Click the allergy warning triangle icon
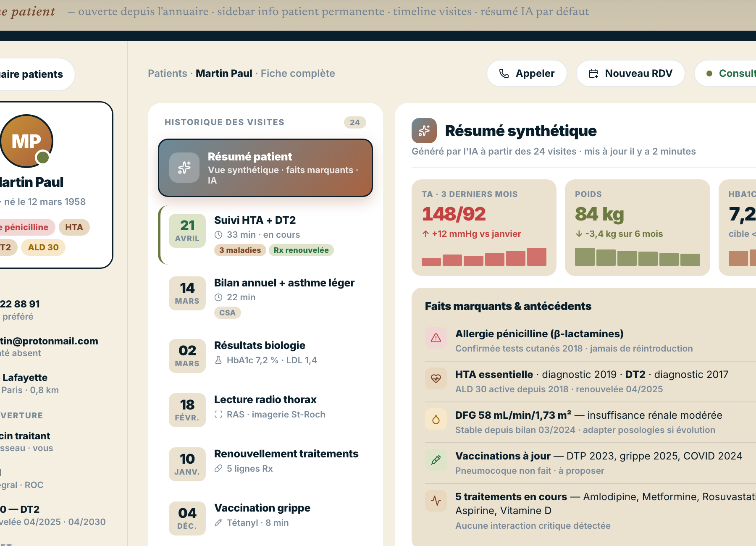Image resolution: width=756 pixels, height=546 pixels. tap(436, 338)
